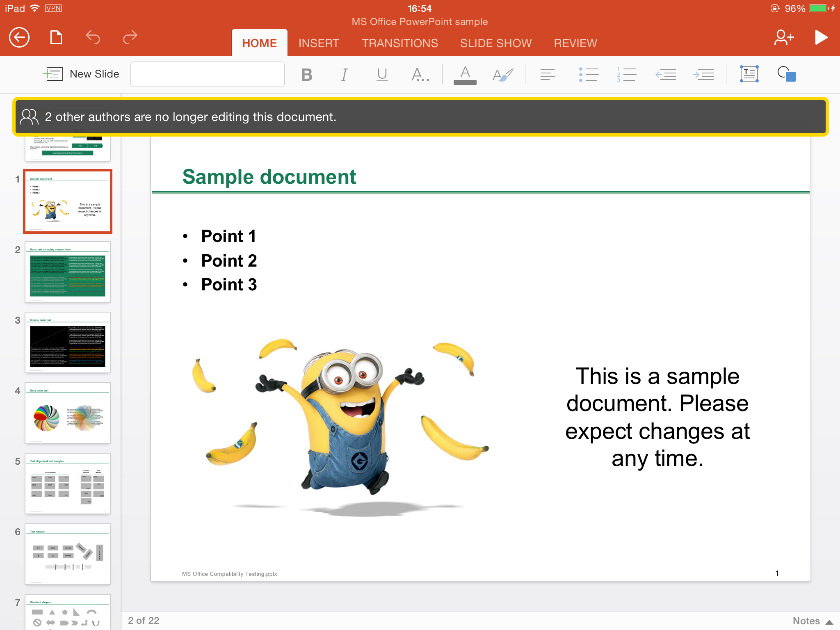
Task: Open more font formatting options A..
Action: [x=420, y=74]
